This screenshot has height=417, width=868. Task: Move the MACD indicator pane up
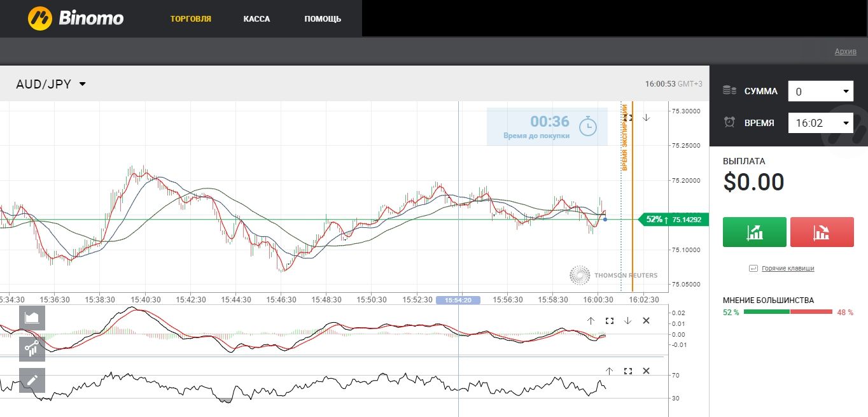click(591, 321)
